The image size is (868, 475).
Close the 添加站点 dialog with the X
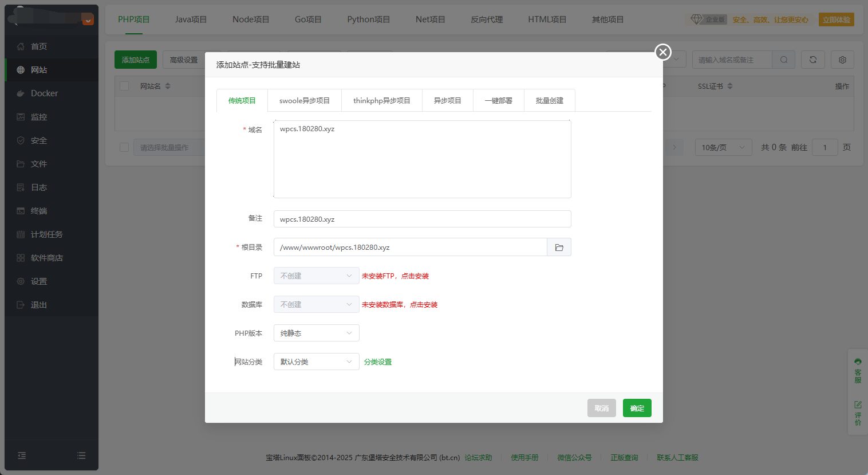662,52
